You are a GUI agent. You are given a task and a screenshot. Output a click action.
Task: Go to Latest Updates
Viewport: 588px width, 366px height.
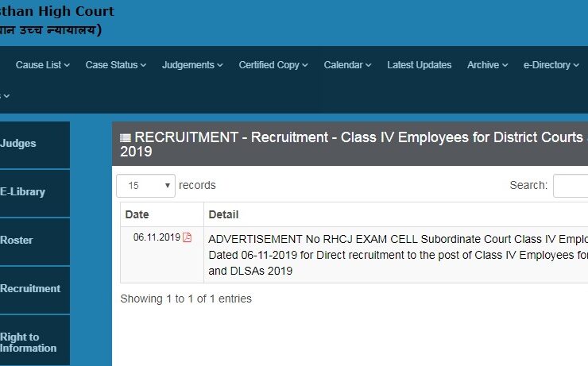(419, 65)
